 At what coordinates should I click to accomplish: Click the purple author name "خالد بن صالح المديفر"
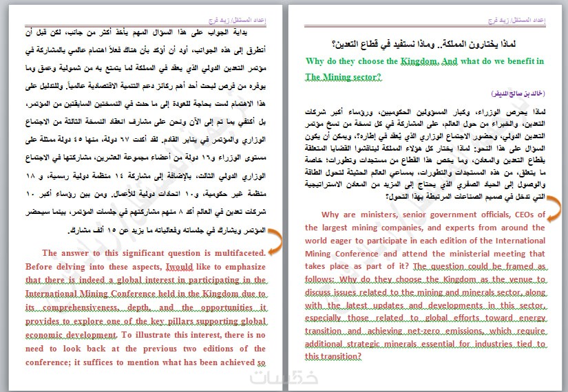coord(518,94)
